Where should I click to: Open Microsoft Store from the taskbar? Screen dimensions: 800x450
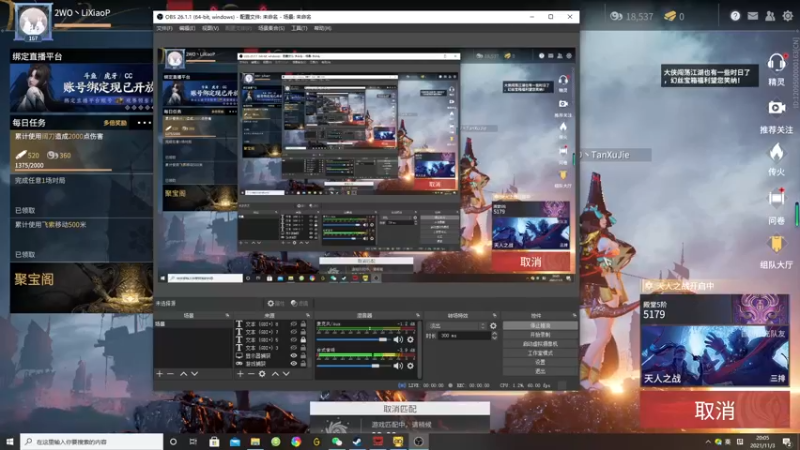click(214, 442)
